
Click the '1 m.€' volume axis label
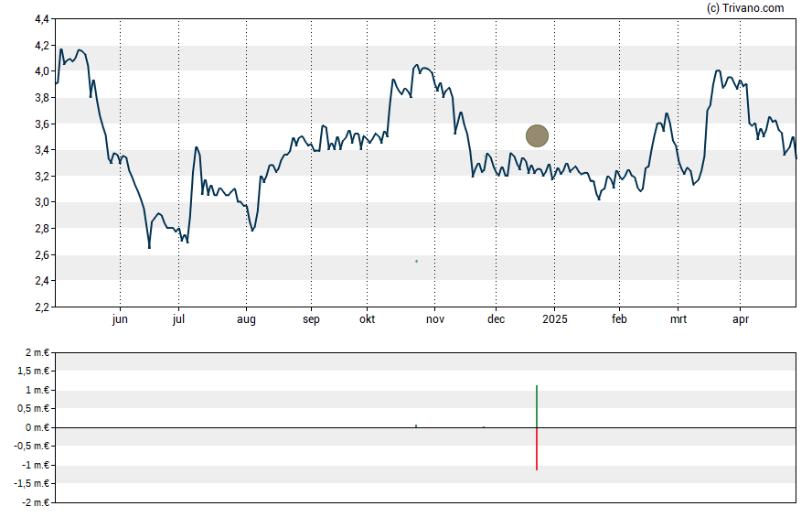37,390
